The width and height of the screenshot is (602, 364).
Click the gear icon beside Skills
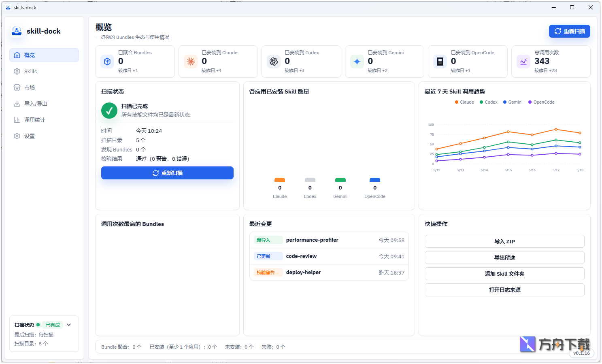pyautogui.click(x=17, y=71)
